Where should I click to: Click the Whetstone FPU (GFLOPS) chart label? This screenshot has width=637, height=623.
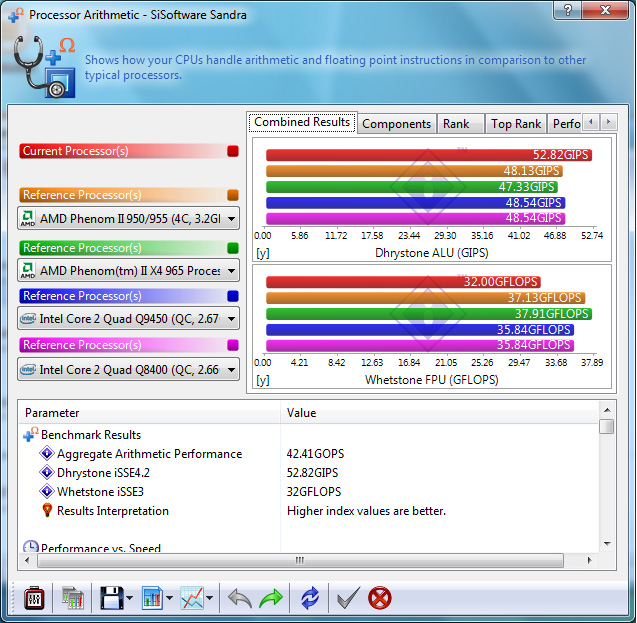tap(431, 380)
